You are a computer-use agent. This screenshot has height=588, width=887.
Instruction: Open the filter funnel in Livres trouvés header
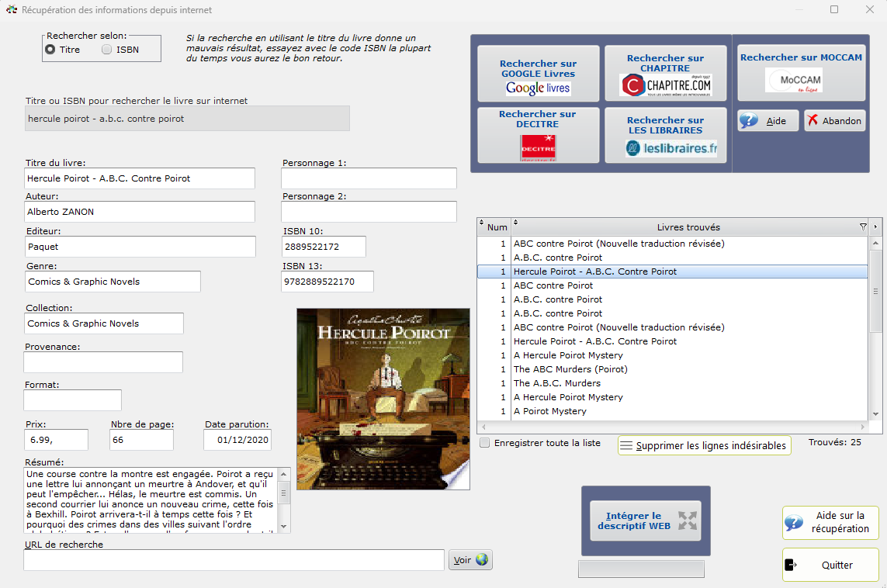(863, 227)
